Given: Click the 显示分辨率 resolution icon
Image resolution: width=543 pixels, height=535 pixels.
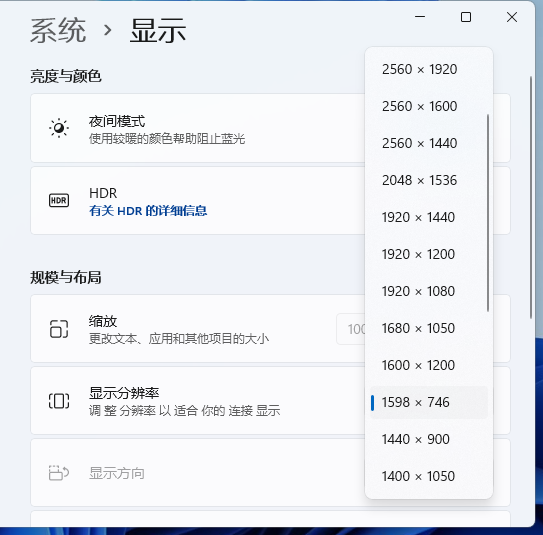Looking at the screenshot, I should tap(59, 401).
